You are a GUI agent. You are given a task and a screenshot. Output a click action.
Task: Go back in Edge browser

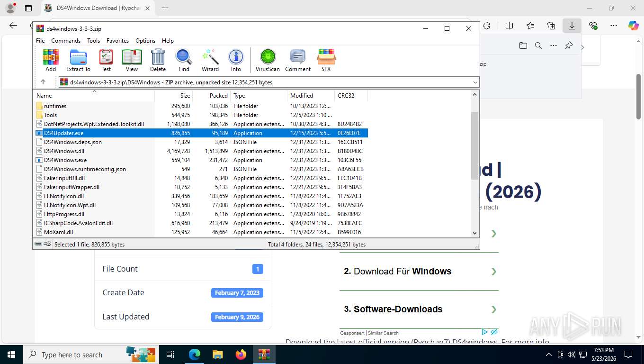[13, 26]
